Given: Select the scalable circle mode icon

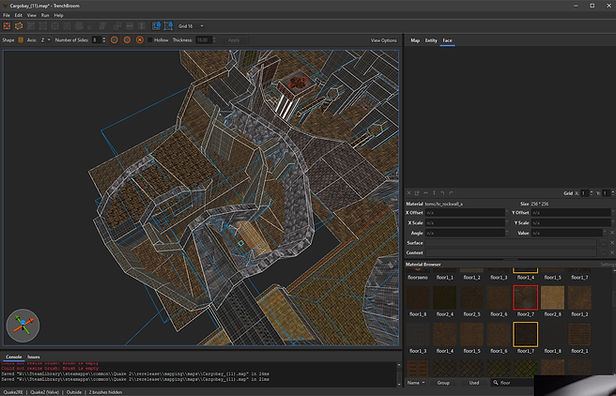Looking at the screenshot, I should point(139,40).
